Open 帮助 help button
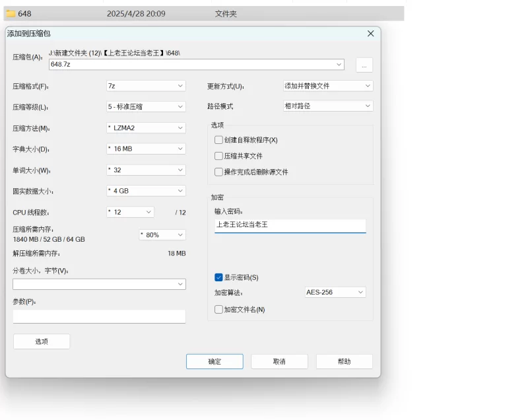This screenshot has height=420, width=528. point(344,361)
